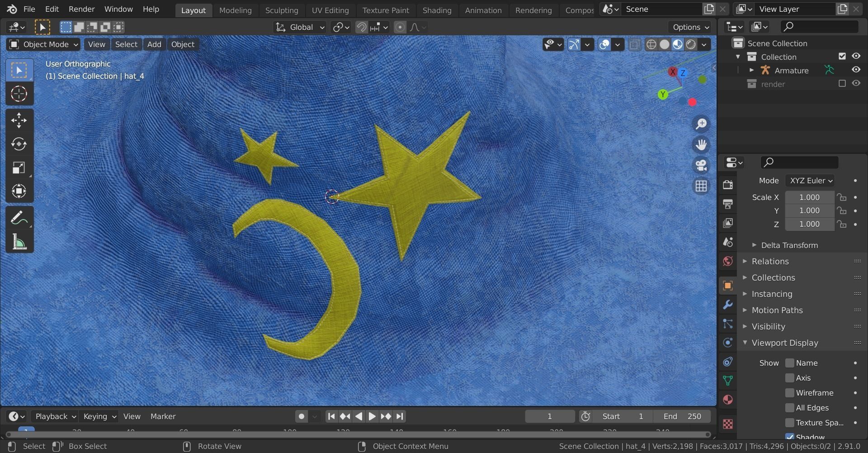The image size is (868, 453).
Task: Toggle the camera view icon
Action: 701,165
